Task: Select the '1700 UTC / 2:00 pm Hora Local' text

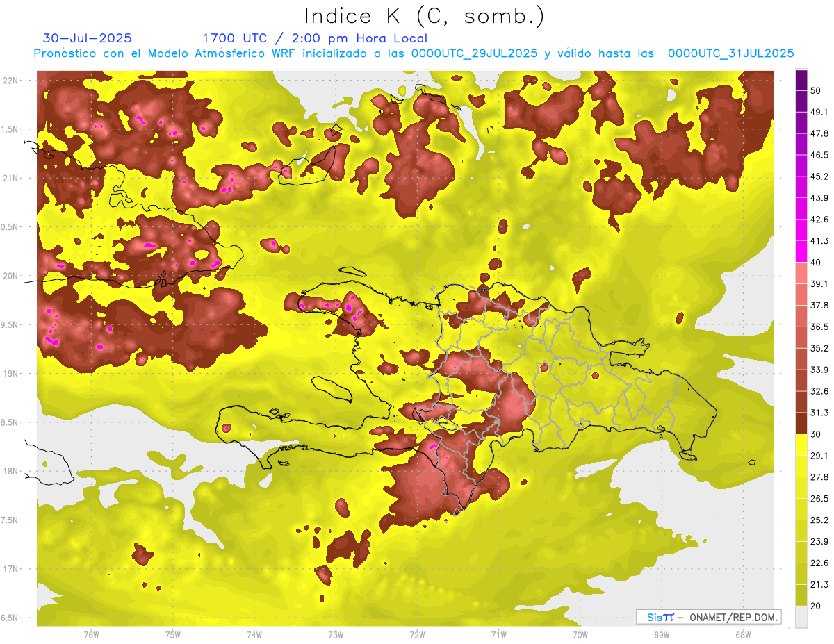Action: pos(314,38)
